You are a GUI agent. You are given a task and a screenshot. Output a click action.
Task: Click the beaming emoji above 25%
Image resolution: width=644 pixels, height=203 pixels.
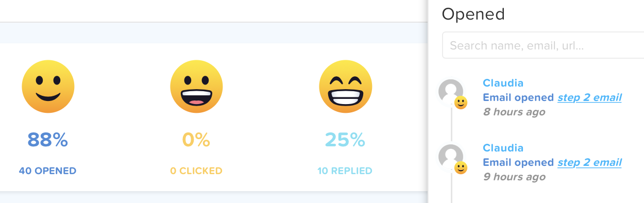[x=345, y=87]
